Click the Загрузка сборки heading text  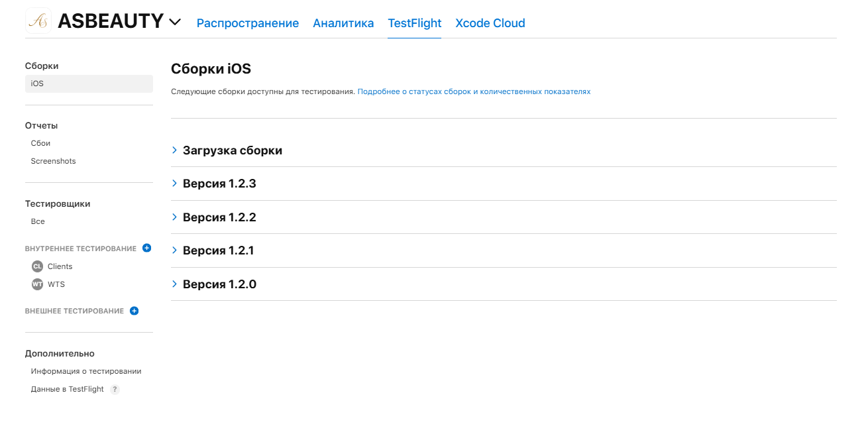(x=233, y=150)
